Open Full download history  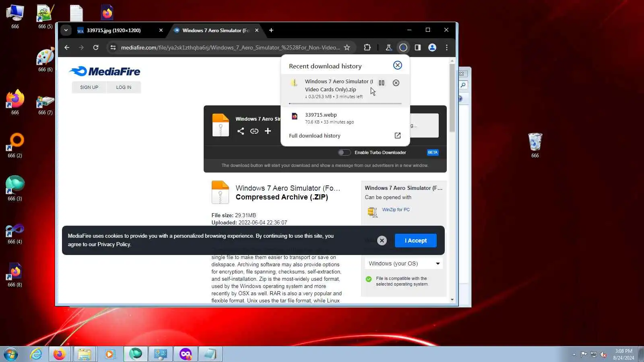pyautogui.click(x=345, y=136)
